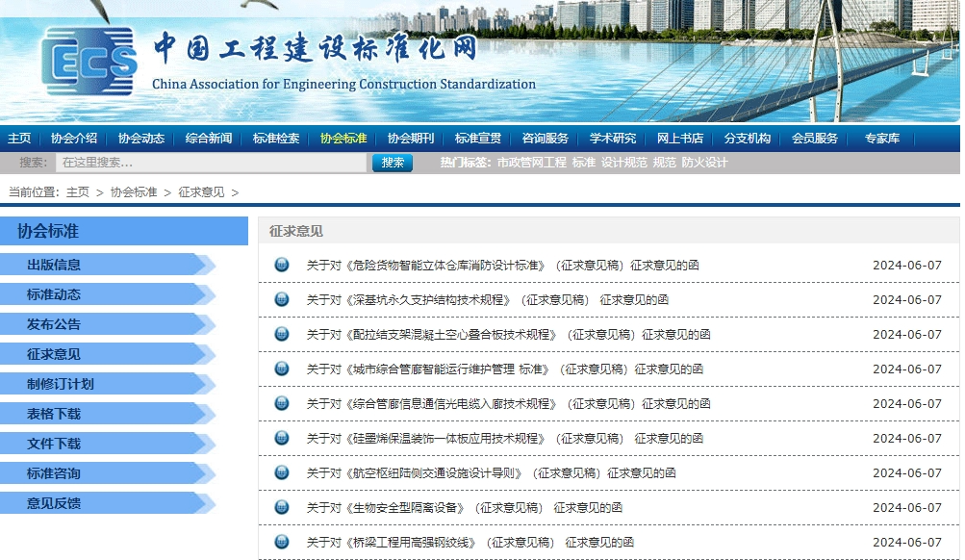
Task: Click globe icon beside 航空枢纽陆侧交通 notice
Action: [x=282, y=472]
